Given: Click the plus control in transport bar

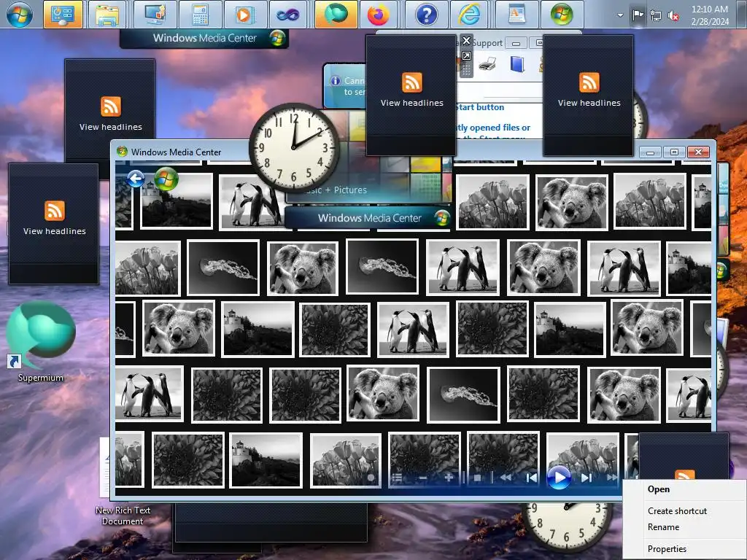Looking at the screenshot, I should point(449,478).
